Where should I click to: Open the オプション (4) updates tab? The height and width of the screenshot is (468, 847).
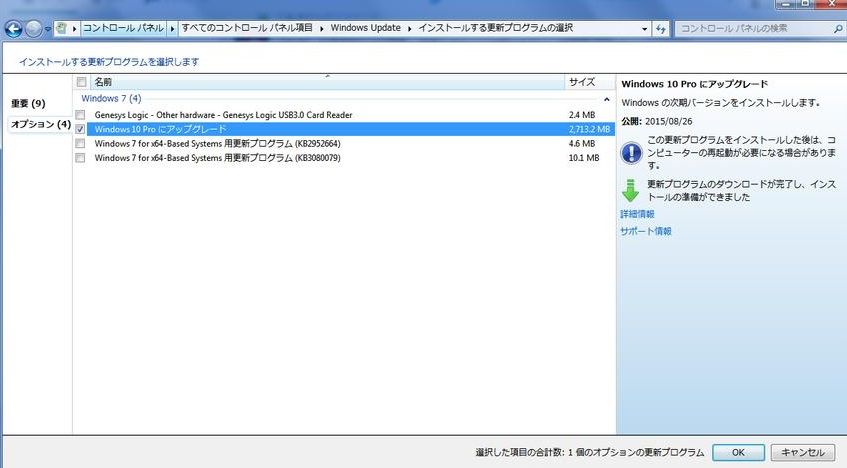point(41,124)
